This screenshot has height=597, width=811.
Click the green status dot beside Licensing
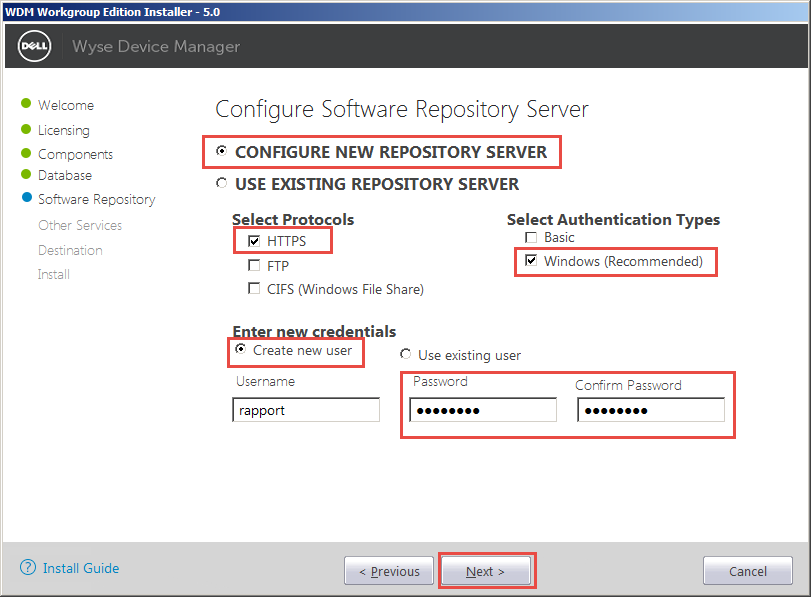[x=28, y=129]
